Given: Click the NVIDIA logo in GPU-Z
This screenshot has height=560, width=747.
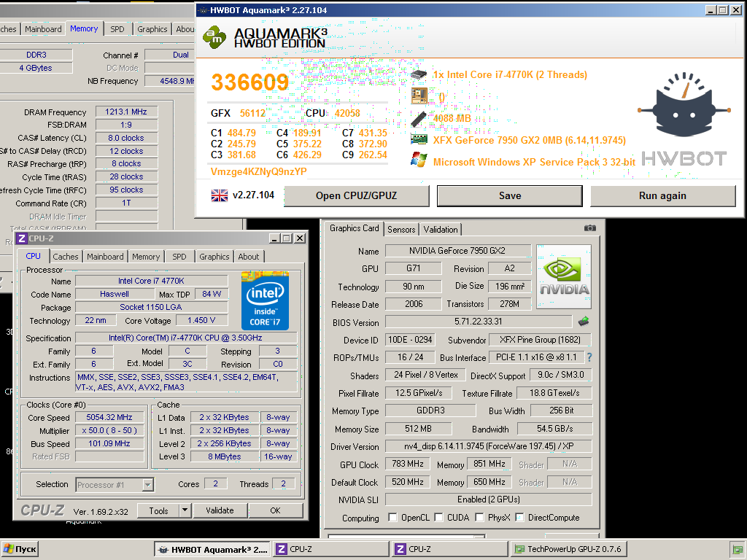Looking at the screenshot, I should tap(564, 276).
